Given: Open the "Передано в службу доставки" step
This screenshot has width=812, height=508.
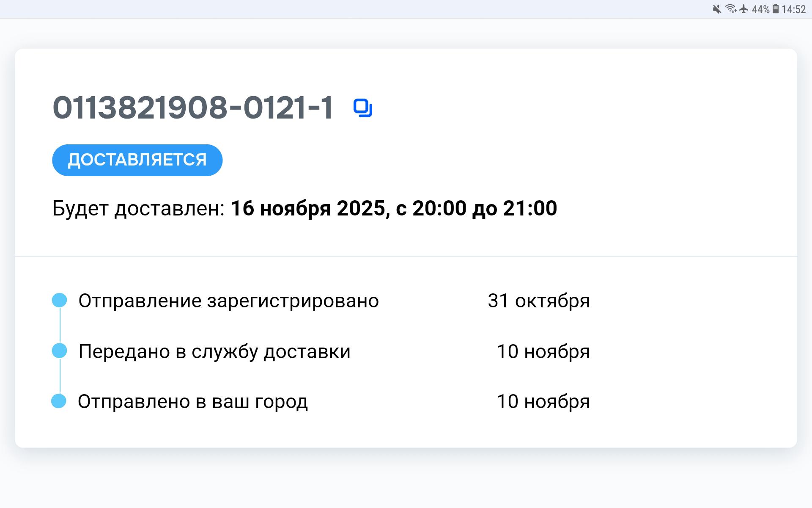Looking at the screenshot, I should tap(214, 352).
